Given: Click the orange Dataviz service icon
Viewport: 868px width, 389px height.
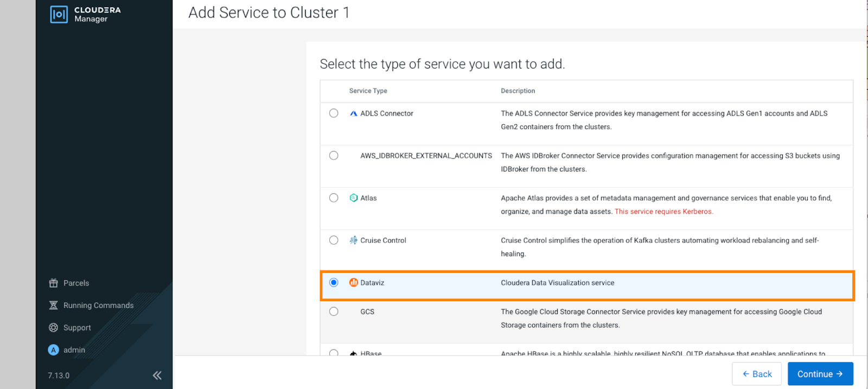Looking at the screenshot, I should pyautogui.click(x=354, y=283).
